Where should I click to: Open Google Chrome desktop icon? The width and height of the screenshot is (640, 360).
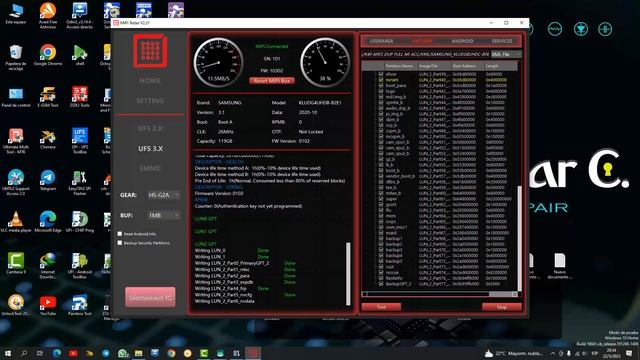click(x=48, y=55)
